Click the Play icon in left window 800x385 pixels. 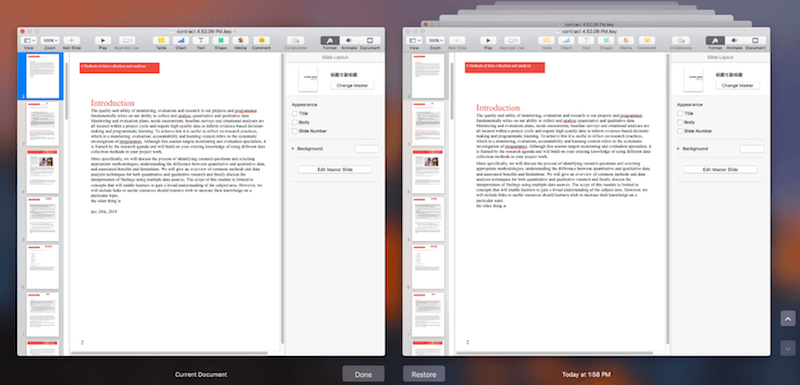(103, 40)
